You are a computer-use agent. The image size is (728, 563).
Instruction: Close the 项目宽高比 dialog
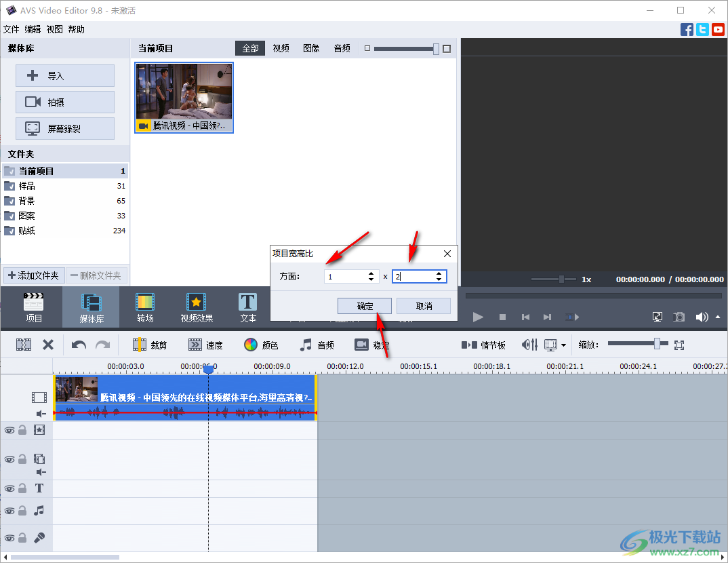[x=447, y=254]
